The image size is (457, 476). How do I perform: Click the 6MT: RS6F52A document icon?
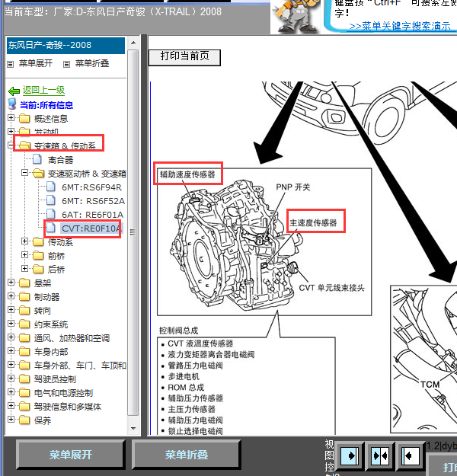click(x=51, y=200)
